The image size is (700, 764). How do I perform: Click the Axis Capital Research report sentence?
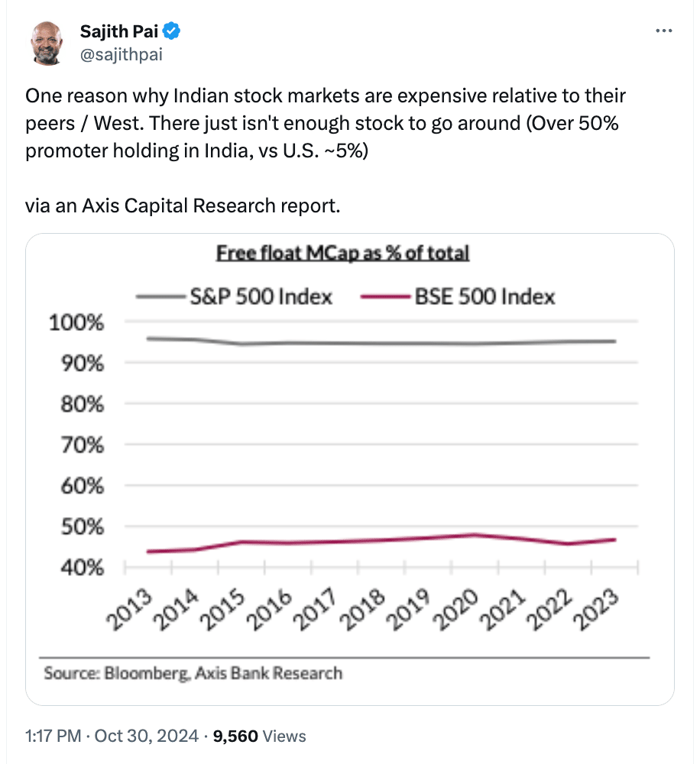coord(183,206)
